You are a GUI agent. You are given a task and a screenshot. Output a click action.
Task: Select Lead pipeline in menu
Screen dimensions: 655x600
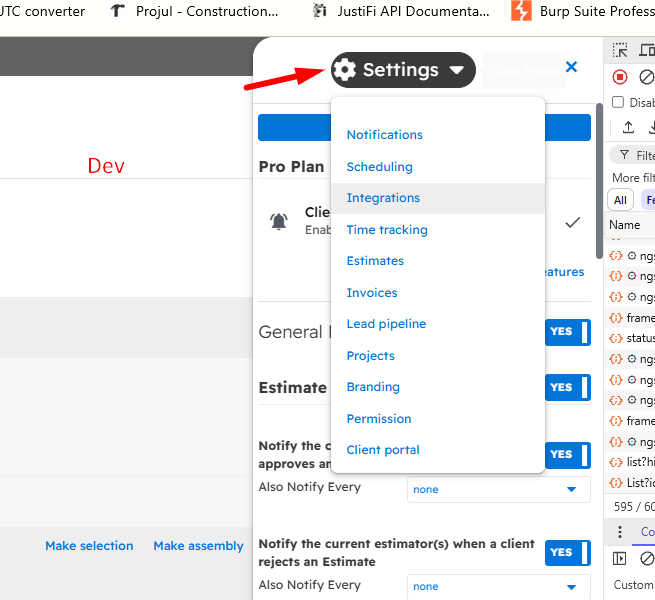(386, 324)
